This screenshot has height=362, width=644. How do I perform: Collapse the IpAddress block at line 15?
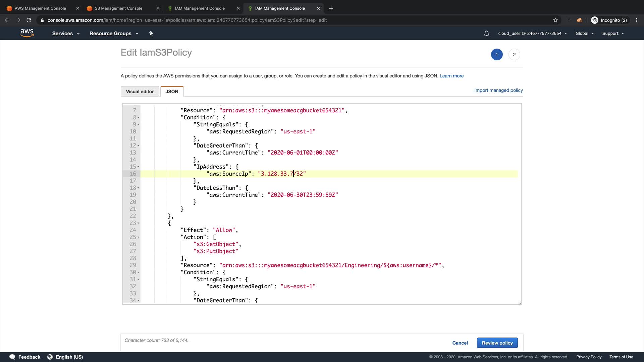pyautogui.click(x=138, y=167)
